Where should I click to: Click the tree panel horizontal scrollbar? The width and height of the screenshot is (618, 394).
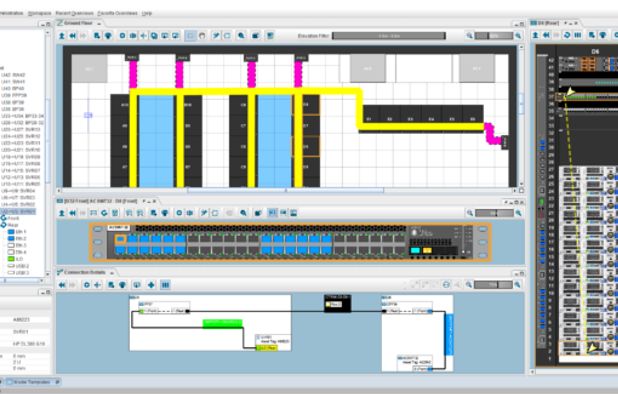pos(22,281)
